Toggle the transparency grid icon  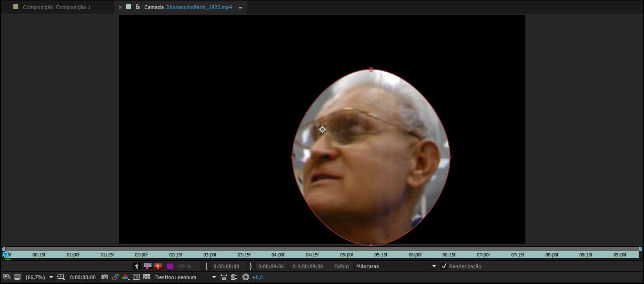[147, 277]
